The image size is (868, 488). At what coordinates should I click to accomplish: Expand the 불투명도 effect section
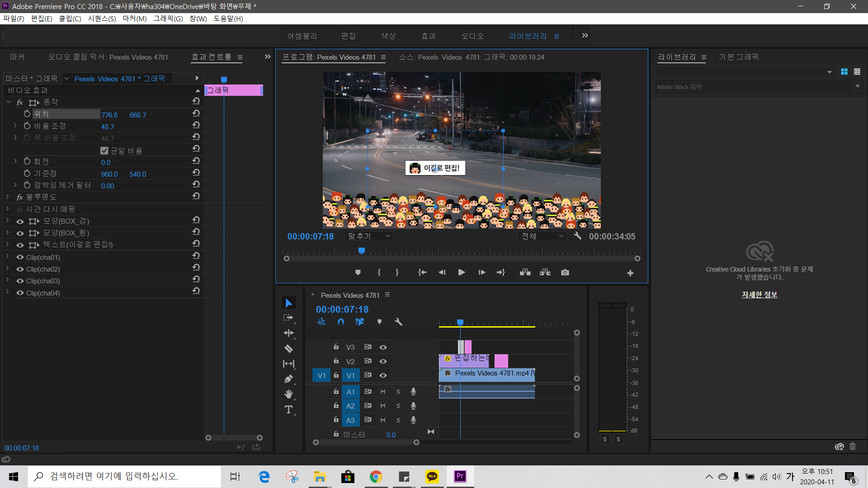8,197
